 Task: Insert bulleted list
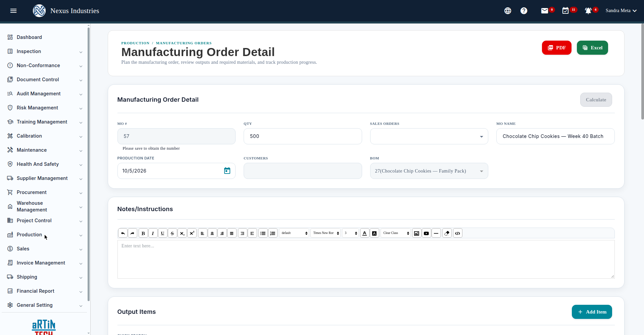coord(263,233)
